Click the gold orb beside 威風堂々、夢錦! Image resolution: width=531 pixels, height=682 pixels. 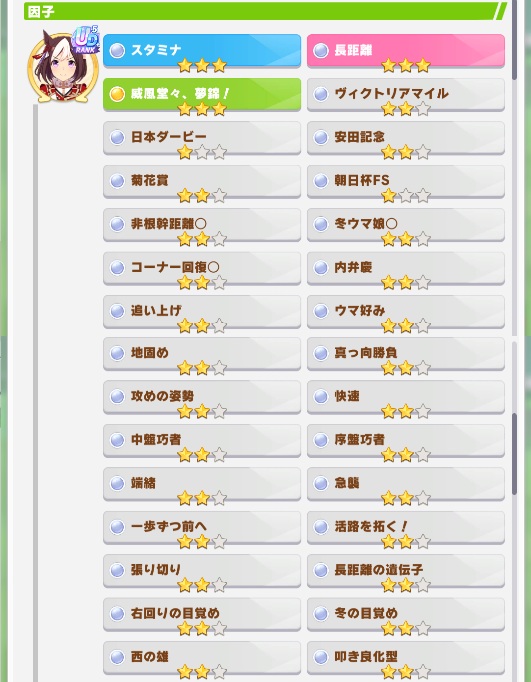click(x=117, y=94)
